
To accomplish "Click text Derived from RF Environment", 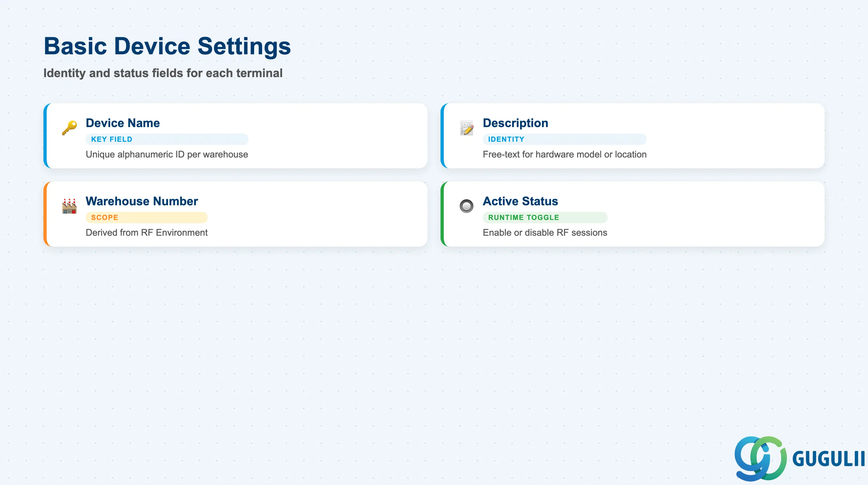I will pyautogui.click(x=146, y=233).
